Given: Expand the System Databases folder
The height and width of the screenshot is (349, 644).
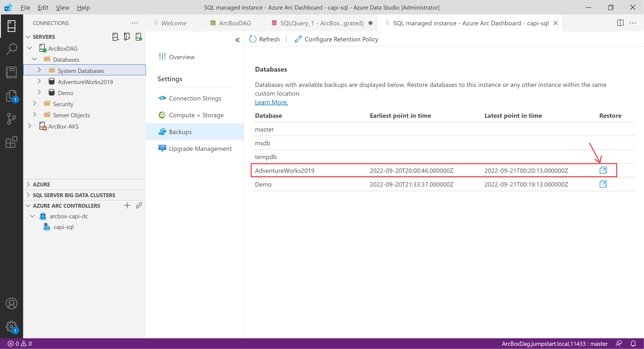Looking at the screenshot, I should coord(39,70).
